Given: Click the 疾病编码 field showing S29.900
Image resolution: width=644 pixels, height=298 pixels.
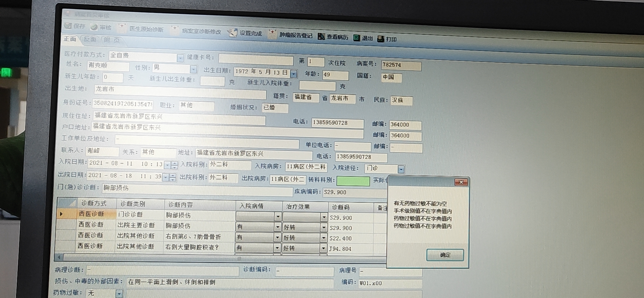Looking at the screenshot, I should point(354,193).
